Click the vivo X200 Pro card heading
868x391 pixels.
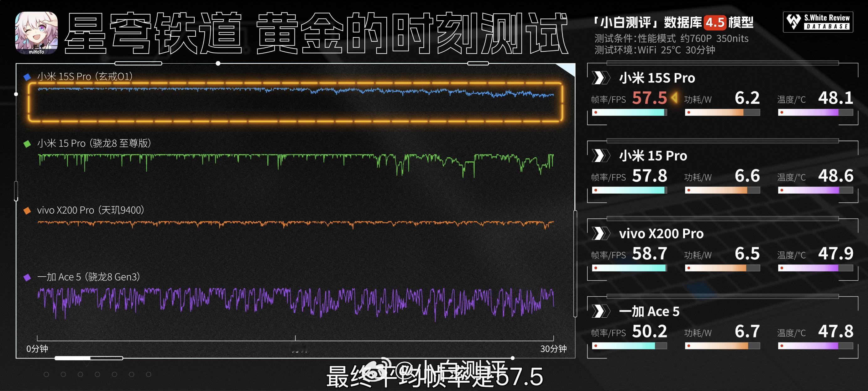(x=661, y=234)
